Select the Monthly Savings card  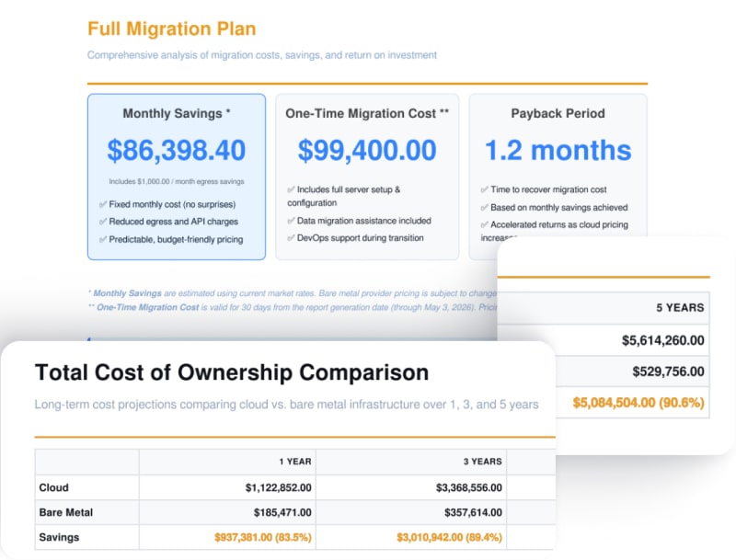tap(177, 177)
